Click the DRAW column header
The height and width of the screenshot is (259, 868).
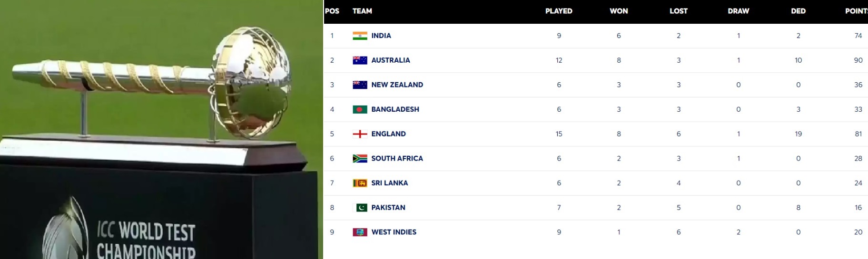coord(739,11)
